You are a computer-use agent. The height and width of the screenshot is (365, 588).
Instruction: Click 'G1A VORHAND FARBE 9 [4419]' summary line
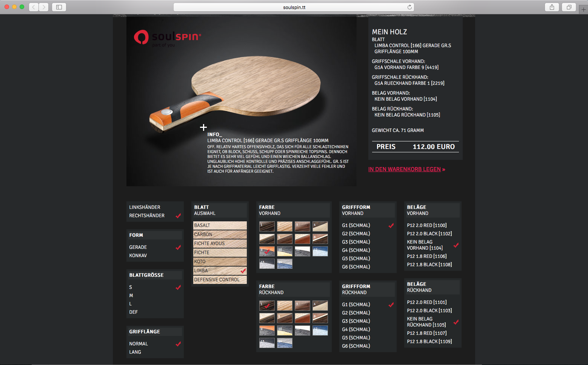[406, 67]
